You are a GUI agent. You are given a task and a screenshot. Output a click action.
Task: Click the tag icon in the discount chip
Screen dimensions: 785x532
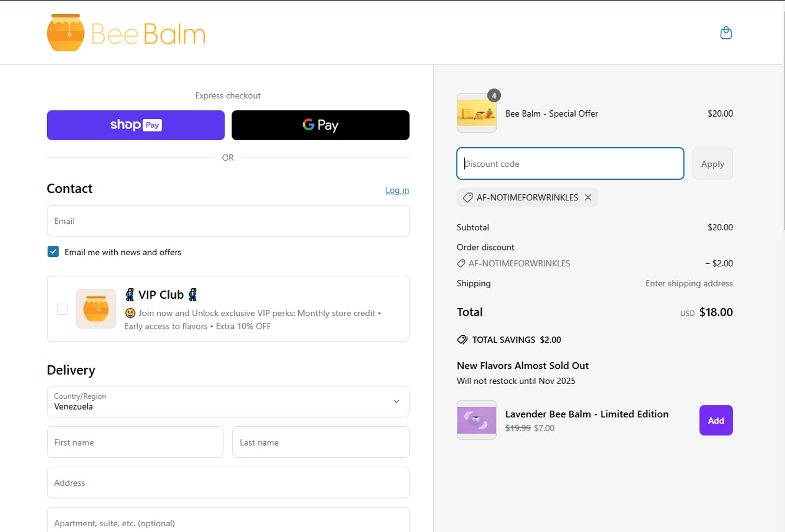[468, 198]
